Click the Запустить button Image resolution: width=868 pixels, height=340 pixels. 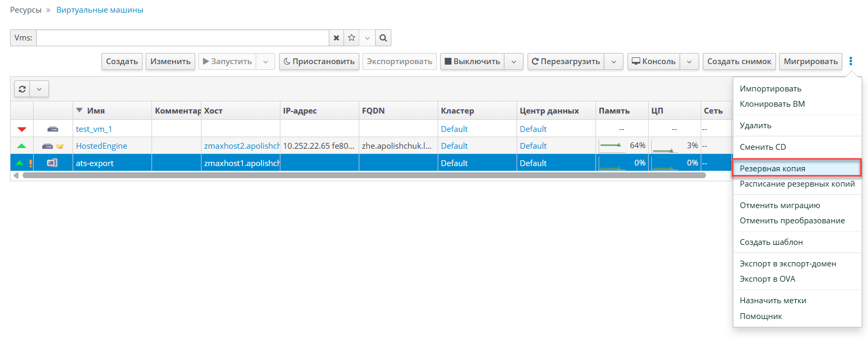pos(227,61)
